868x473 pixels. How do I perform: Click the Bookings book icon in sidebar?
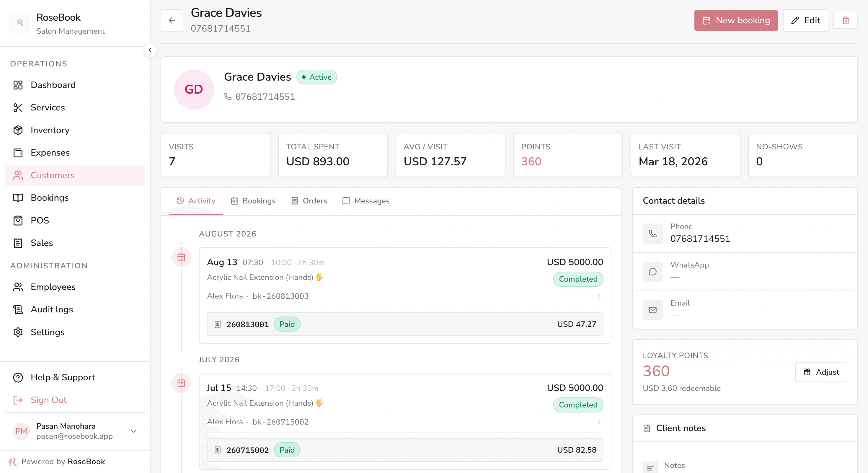[18, 198]
